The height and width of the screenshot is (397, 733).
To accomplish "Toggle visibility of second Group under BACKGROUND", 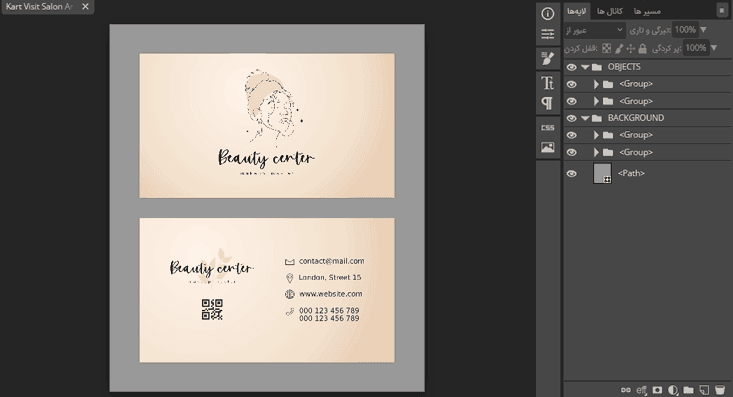I will click(x=571, y=152).
